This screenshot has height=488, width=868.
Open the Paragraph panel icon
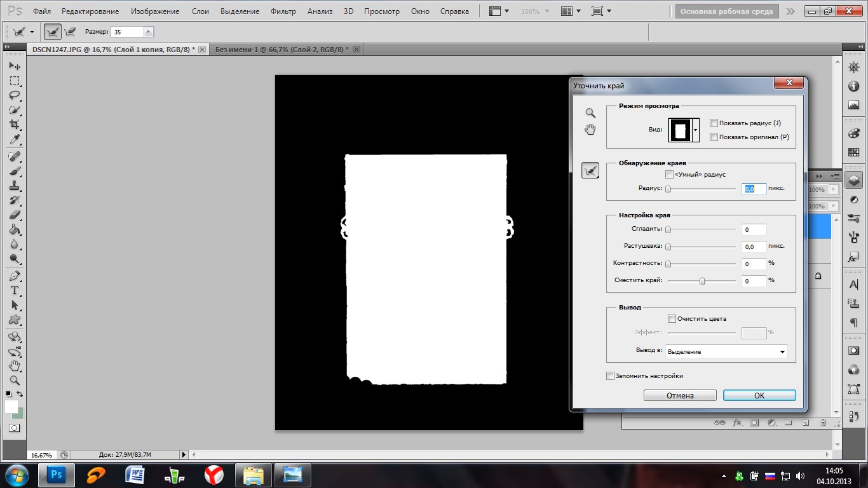click(853, 323)
